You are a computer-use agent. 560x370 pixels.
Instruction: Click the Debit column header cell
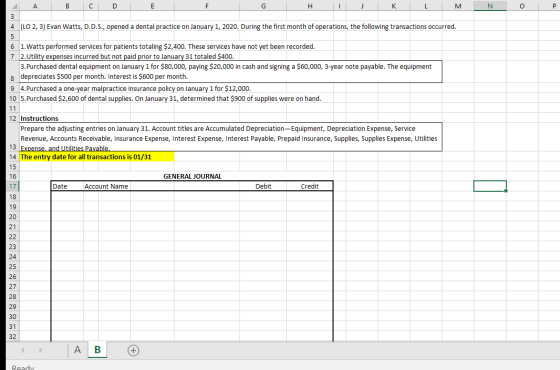(263, 186)
